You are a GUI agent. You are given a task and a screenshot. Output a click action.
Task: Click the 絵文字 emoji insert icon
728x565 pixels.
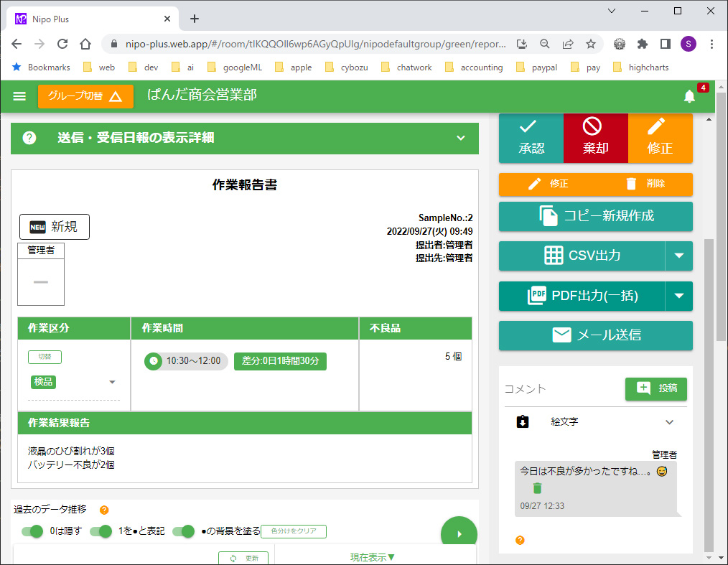(x=523, y=422)
